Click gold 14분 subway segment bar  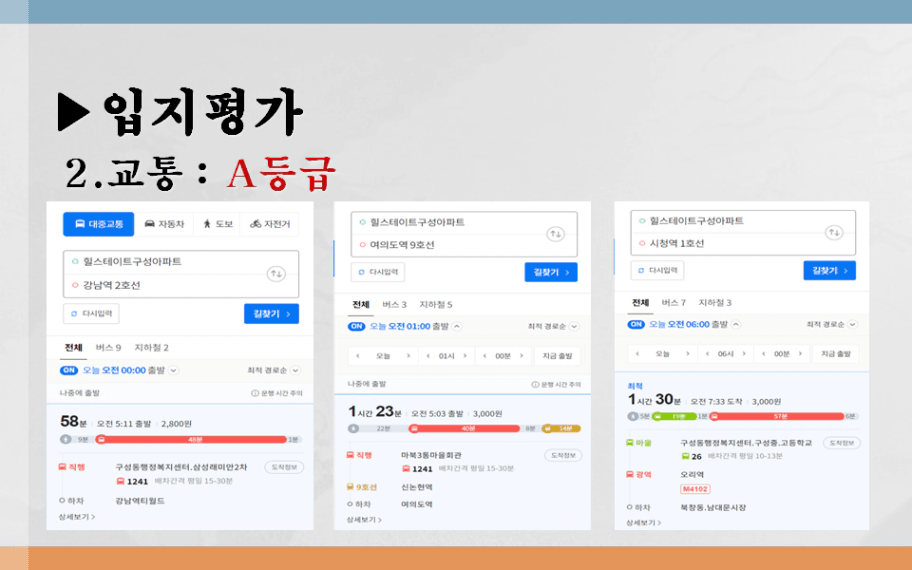[x=561, y=429]
